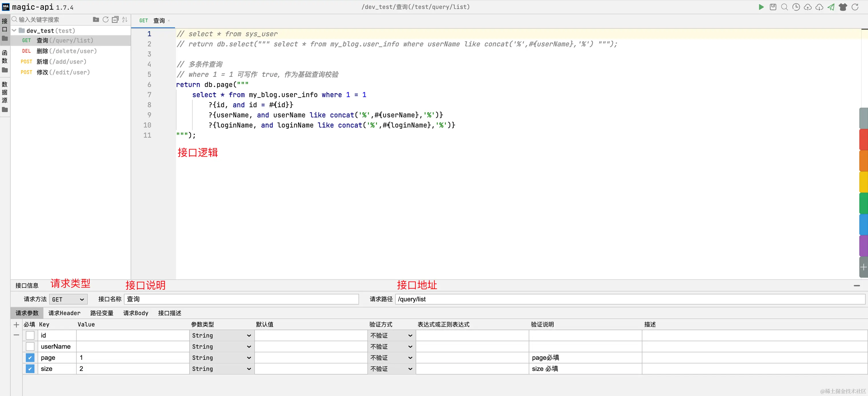The height and width of the screenshot is (396, 868).
Task: Click the 请求路径 input field with /query/list
Action: pos(630,299)
